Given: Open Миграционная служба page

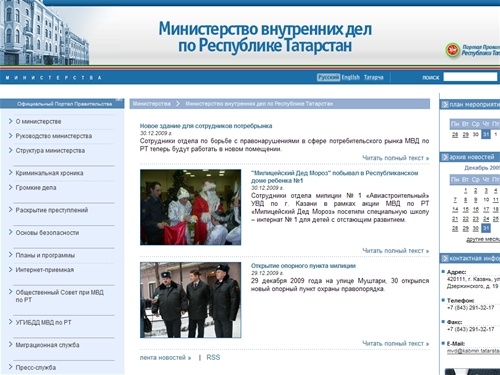Looking at the screenshot, I should (47, 345).
